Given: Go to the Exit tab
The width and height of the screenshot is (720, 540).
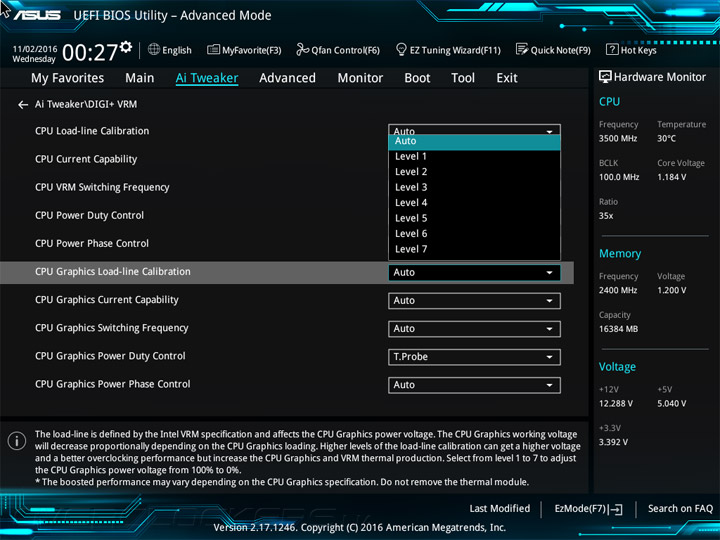Looking at the screenshot, I should tap(507, 78).
